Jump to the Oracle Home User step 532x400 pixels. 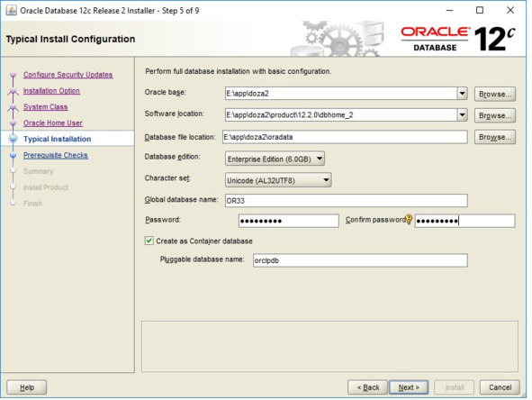[53, 123]
